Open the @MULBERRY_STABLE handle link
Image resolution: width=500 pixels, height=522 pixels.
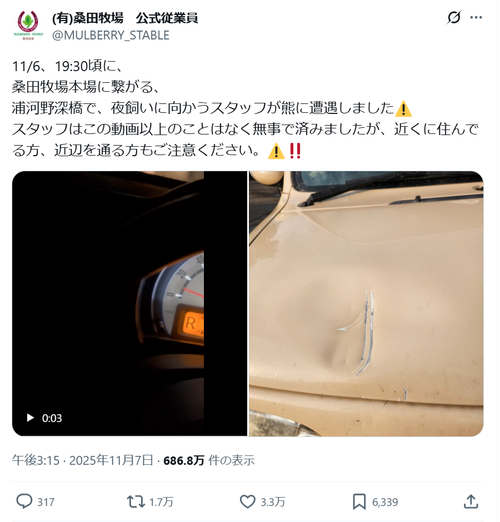pos(111,35)
